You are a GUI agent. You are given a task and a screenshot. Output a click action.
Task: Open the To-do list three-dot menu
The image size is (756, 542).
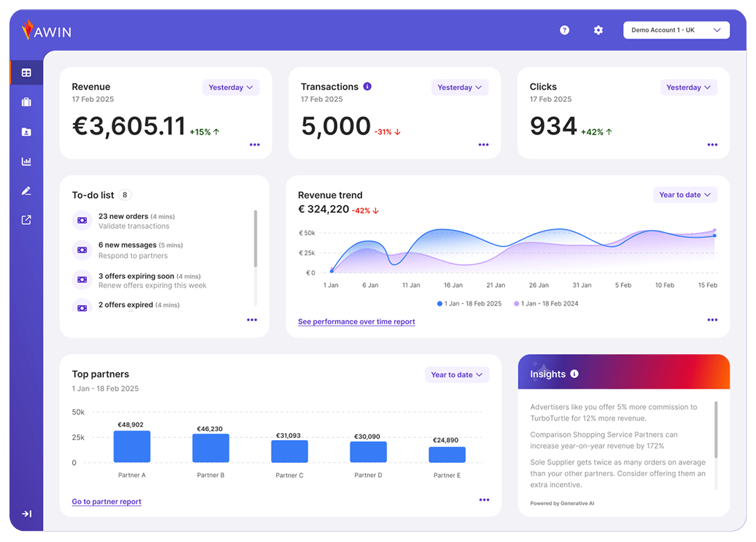[252, 320]
